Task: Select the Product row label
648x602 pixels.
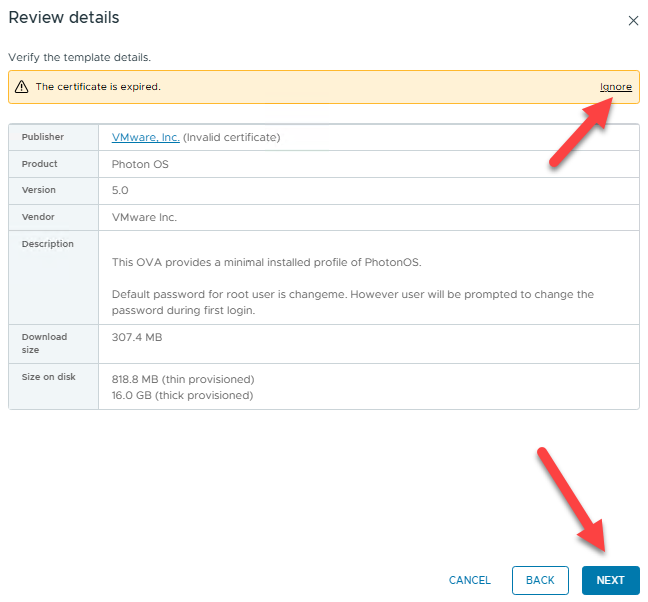Action: [40, 164]
